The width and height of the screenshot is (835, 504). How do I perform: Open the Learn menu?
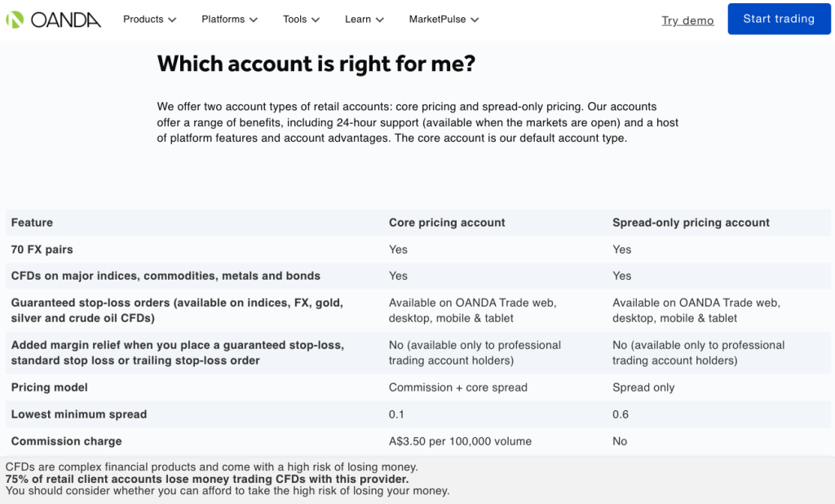[359, 19]
